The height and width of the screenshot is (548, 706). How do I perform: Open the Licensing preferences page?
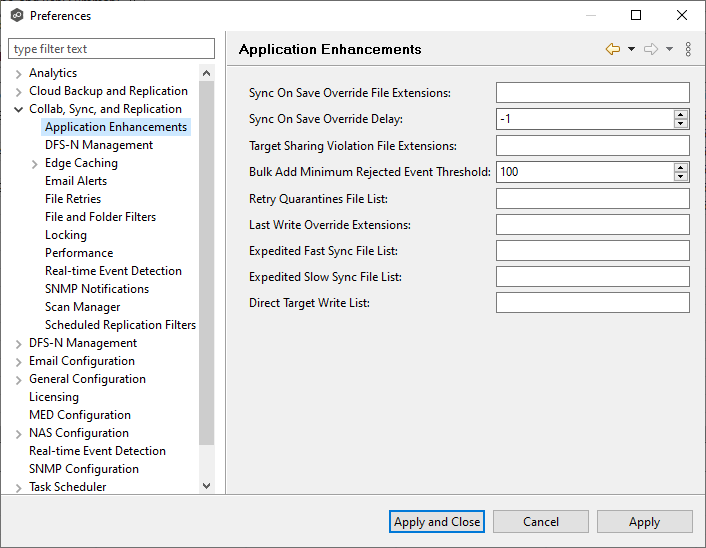53,397
